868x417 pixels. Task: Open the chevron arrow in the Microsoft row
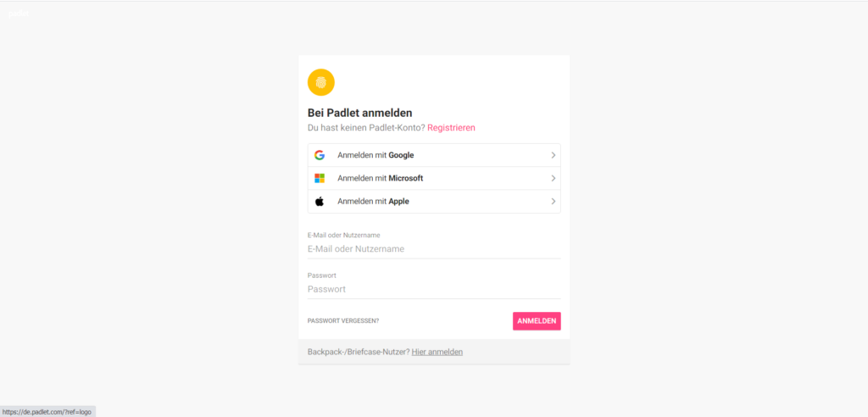[x=553, y=178]
